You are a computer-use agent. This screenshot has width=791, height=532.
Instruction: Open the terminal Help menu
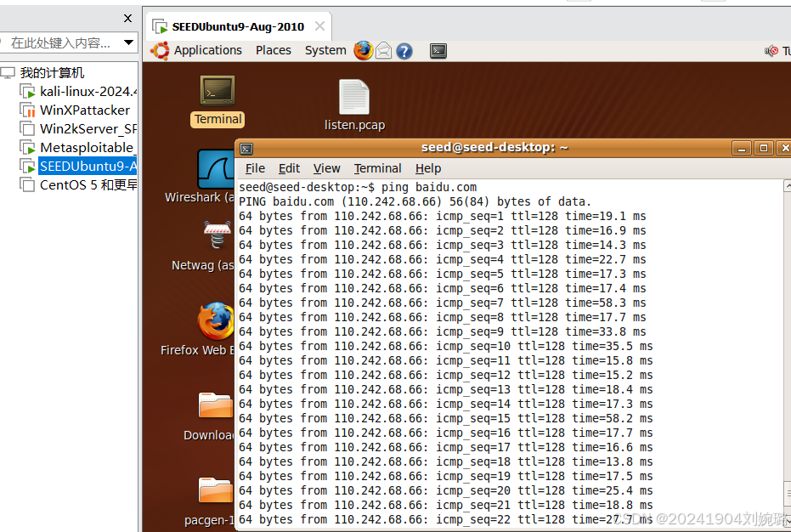[x=428, y=168]
